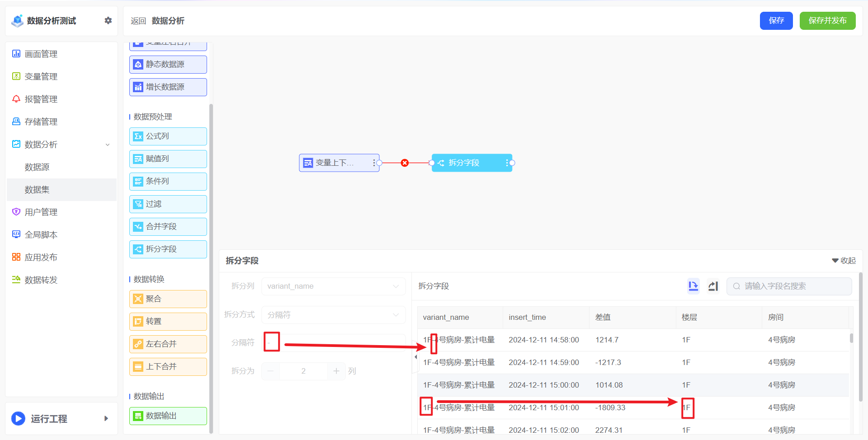Viewport: 868px width, 440px height.
Task: Increase 拆分为 column count with plus stepper
Action: click(336, 371)
